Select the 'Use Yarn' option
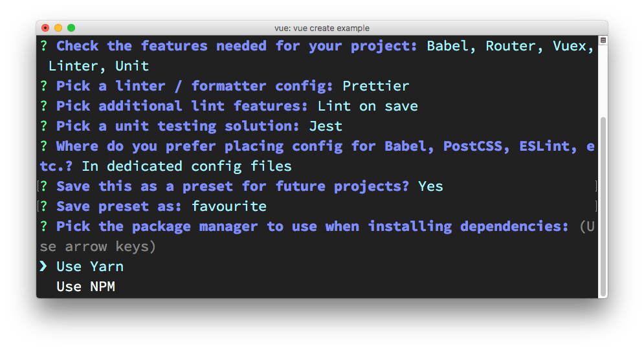The height and width of the screenshot is (350, 644). [x=89, y=267]
